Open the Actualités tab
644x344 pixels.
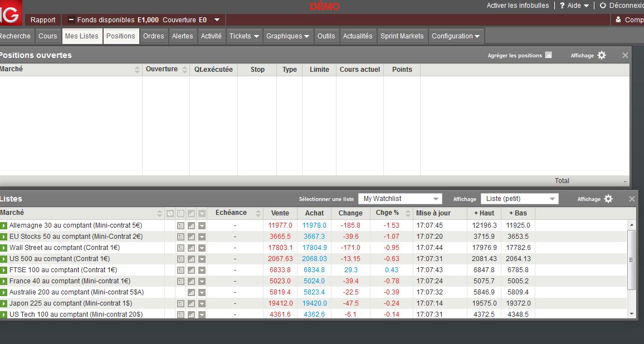click(x=357, y=36)
